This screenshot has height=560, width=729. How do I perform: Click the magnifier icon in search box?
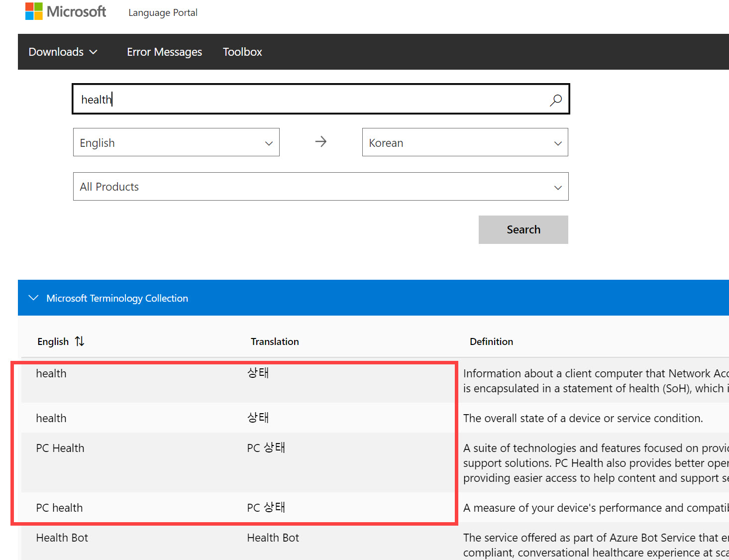click(x=556, y=100)
